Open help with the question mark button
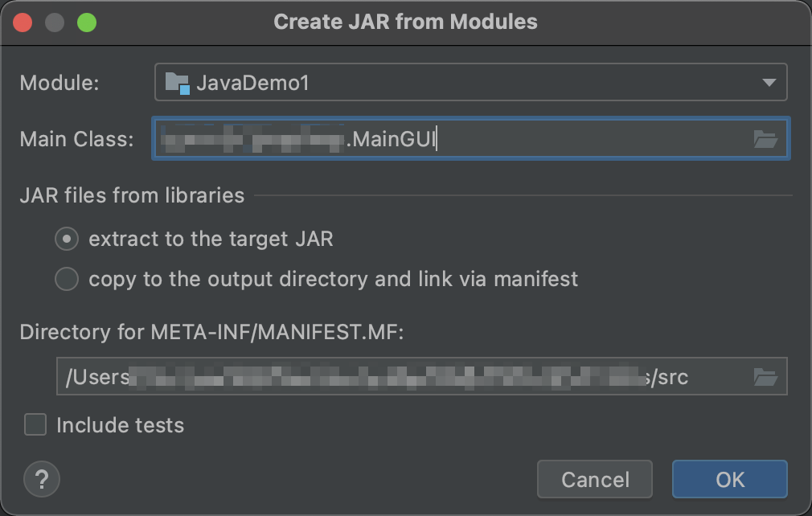 click(x=42, y=479)
